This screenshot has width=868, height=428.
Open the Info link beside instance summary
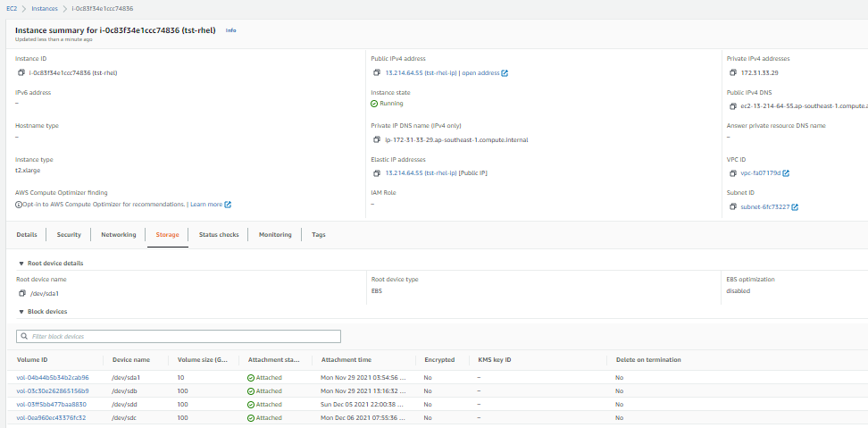click(x=230, y=30)
